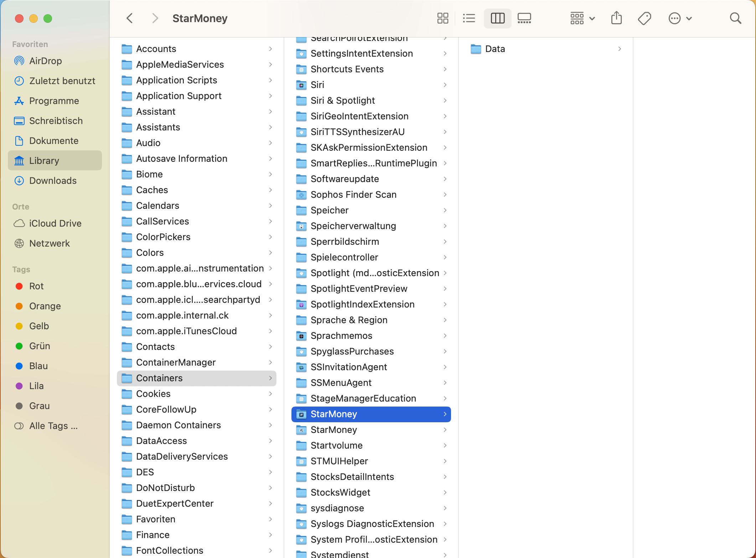Viewport: 756px width, 558px height.
Task: Select the Softwareupdate folder
Action: [x=371, y=179]
